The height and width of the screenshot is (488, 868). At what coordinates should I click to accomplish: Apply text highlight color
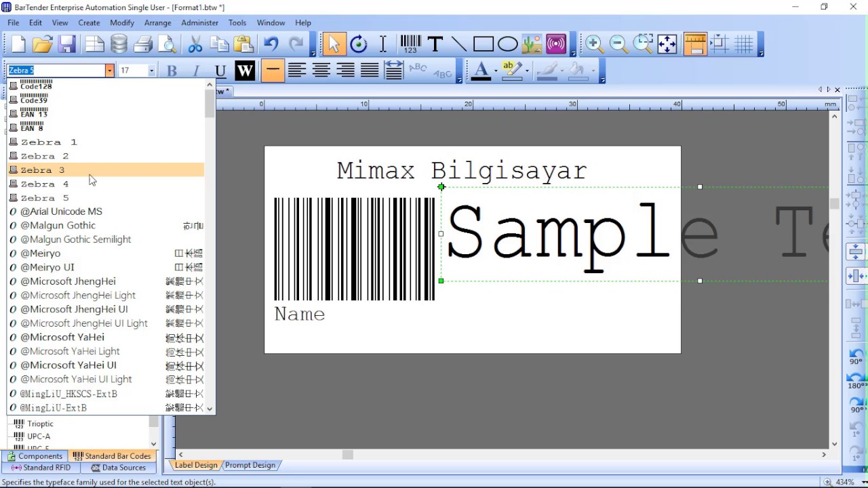pos(512,70)
